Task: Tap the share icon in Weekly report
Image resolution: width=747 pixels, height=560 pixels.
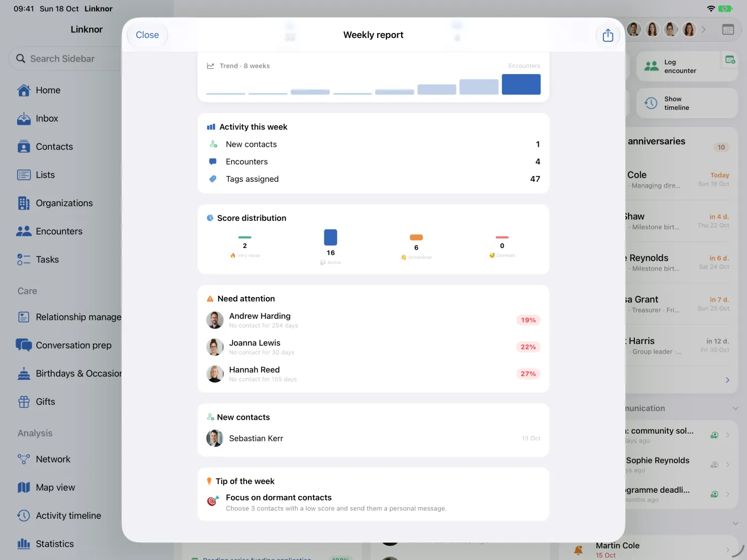Action: (608, 35)
